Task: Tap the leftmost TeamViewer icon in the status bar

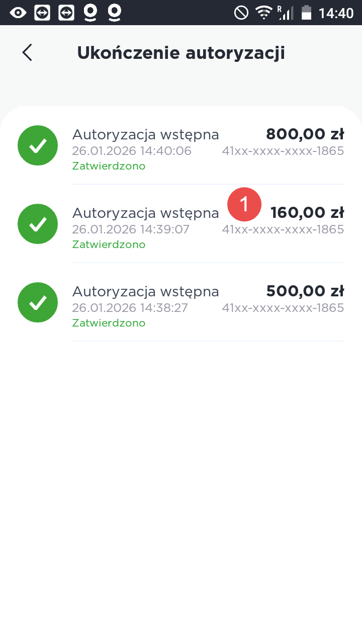Action: point(42,13)
